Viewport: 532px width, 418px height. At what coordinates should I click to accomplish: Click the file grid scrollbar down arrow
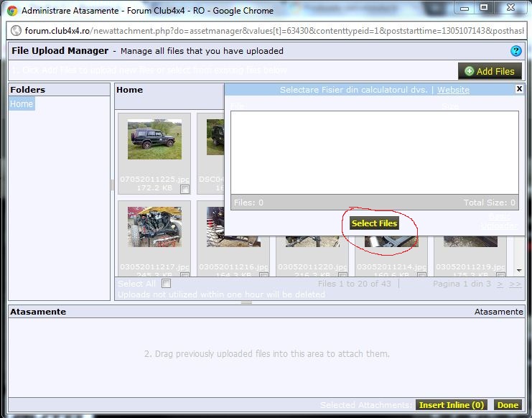click(519, 271)
